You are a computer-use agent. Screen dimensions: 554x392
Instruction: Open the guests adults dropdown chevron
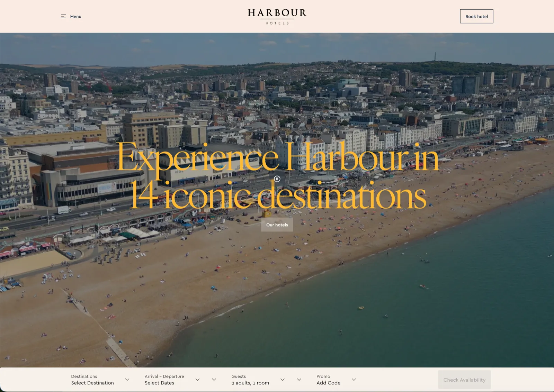(283, 379)
